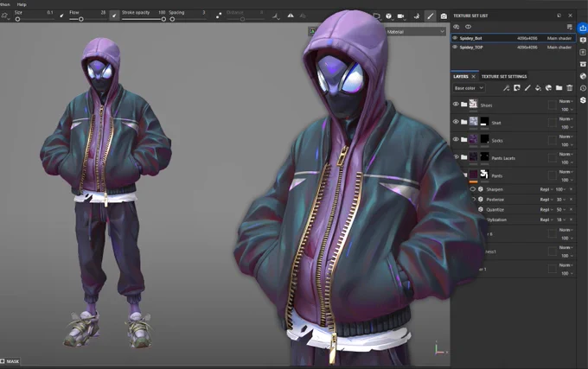
Task: Select the Shoes layer thumbnail
Action: [x=474, y=104]
